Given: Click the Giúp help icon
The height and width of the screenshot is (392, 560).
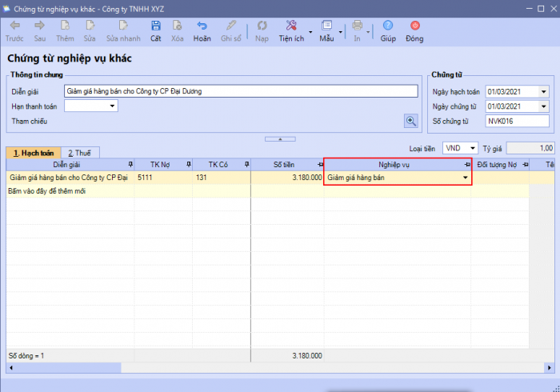Looking at the screenshot, I should pos(388,26).
